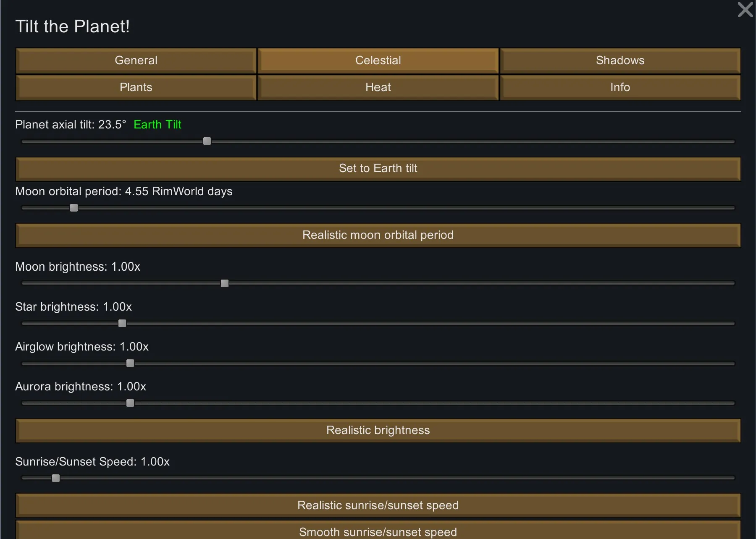
Task: Click the Planet axial tilt slider handle
Action: (x=207, y=141)
